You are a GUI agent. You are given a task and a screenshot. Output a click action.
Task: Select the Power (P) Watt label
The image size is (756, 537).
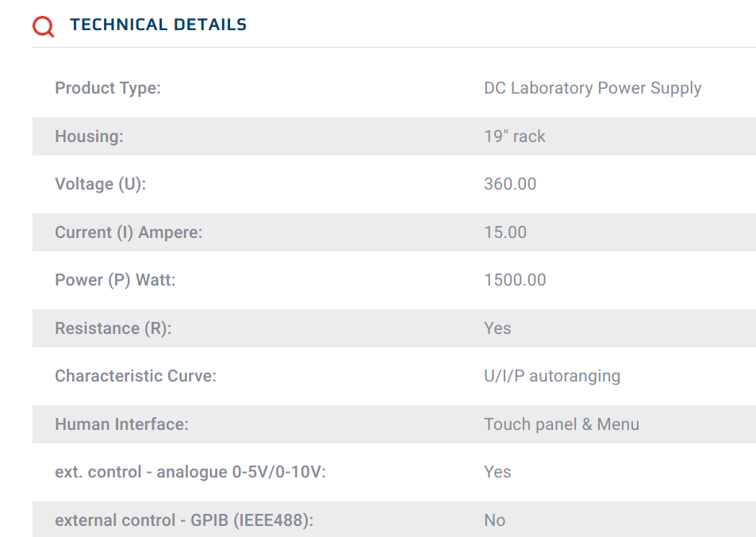click(x=115, y=279)
